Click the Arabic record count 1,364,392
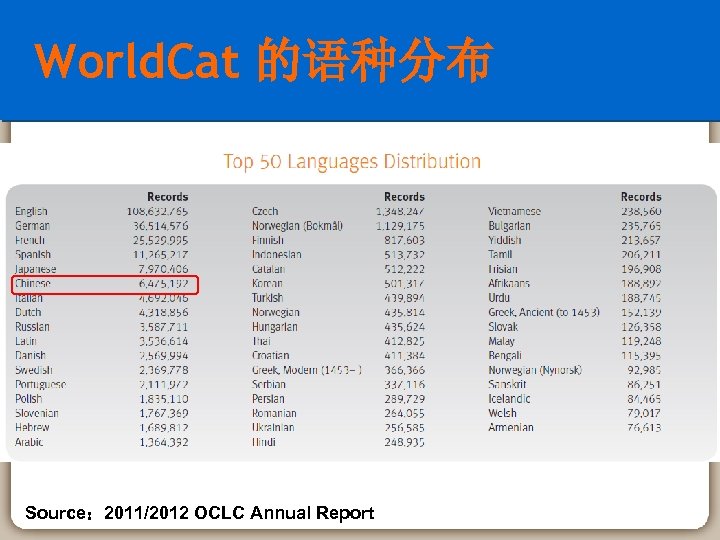This screenshot has width=720, height=540. 164,442
